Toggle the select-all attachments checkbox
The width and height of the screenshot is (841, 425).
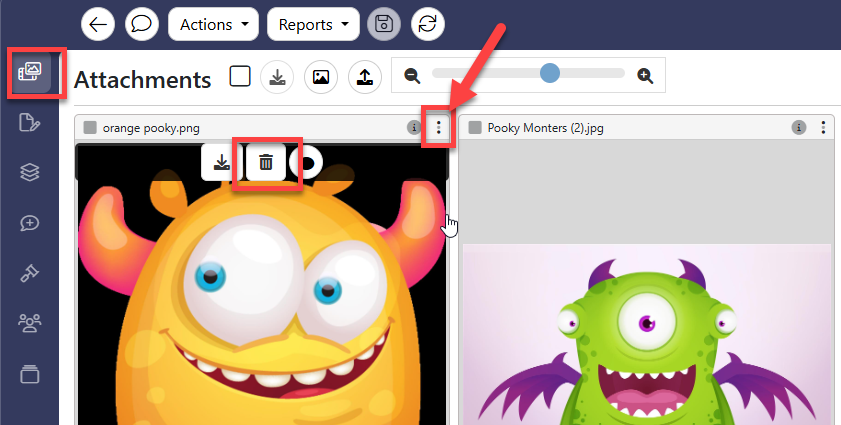(240, 76)
